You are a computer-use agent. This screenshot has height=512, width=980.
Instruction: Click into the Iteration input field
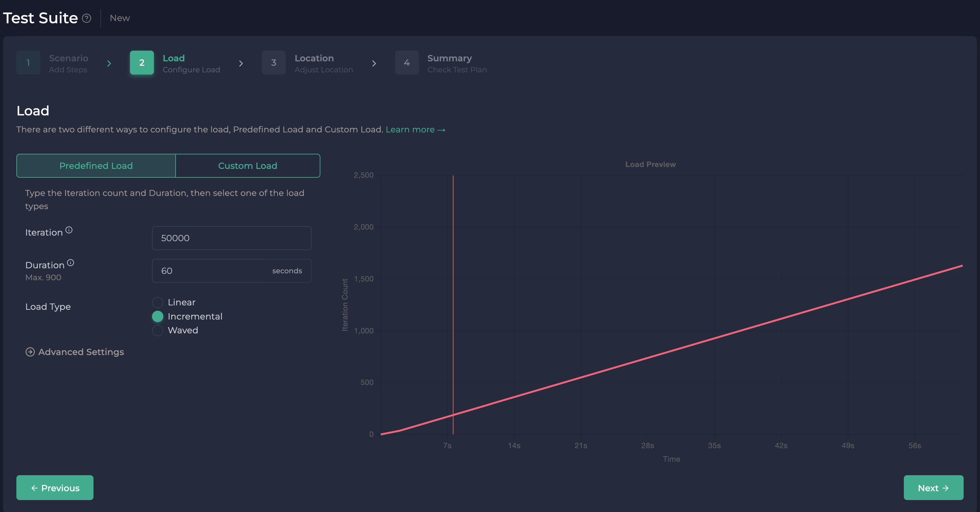coord(231,238)
